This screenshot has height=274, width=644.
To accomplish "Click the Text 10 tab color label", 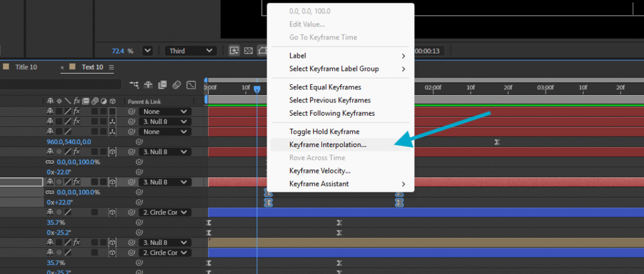I will [73, 67].
